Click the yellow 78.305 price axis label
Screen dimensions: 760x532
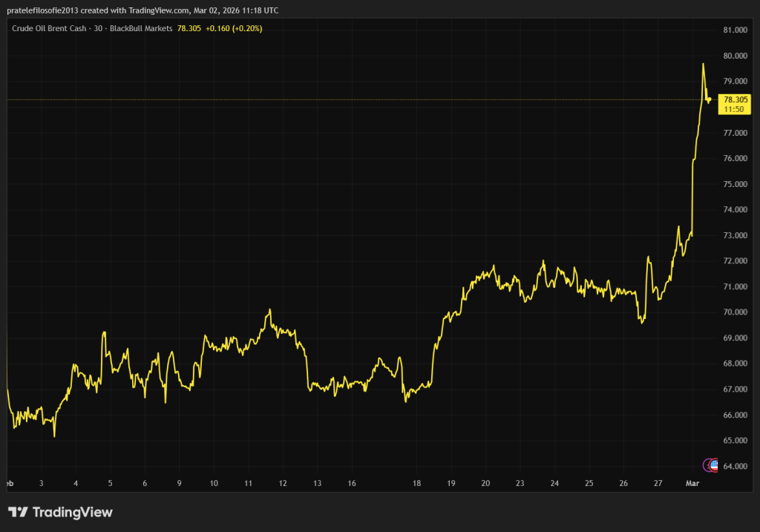[735, 99]
